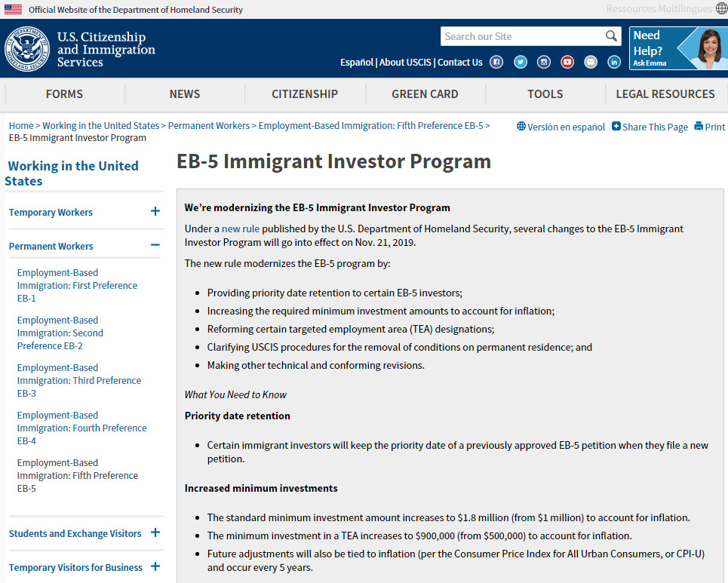Open the USCIS YouTube icon
Image resolution: width=728 pixels, height=583 pixels.
point(567,62)
